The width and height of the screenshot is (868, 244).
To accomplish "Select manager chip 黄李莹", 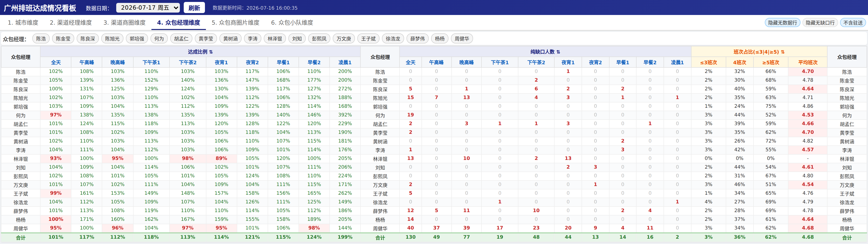I will 206,39.
